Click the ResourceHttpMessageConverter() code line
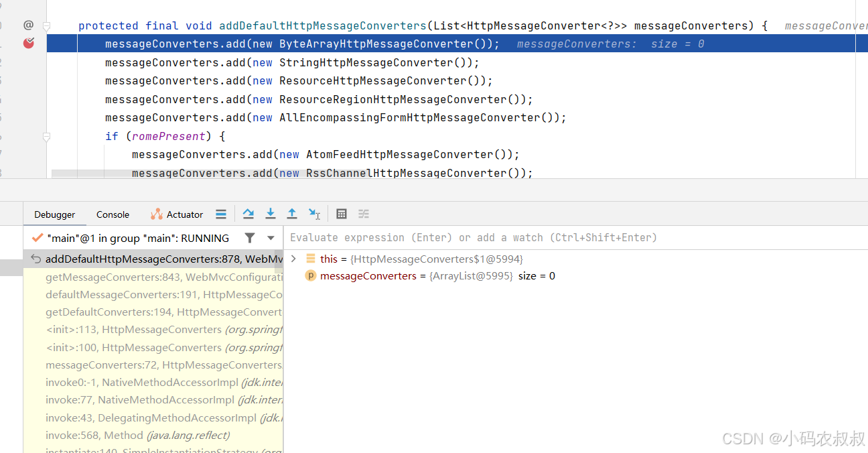 pos(299,80)
